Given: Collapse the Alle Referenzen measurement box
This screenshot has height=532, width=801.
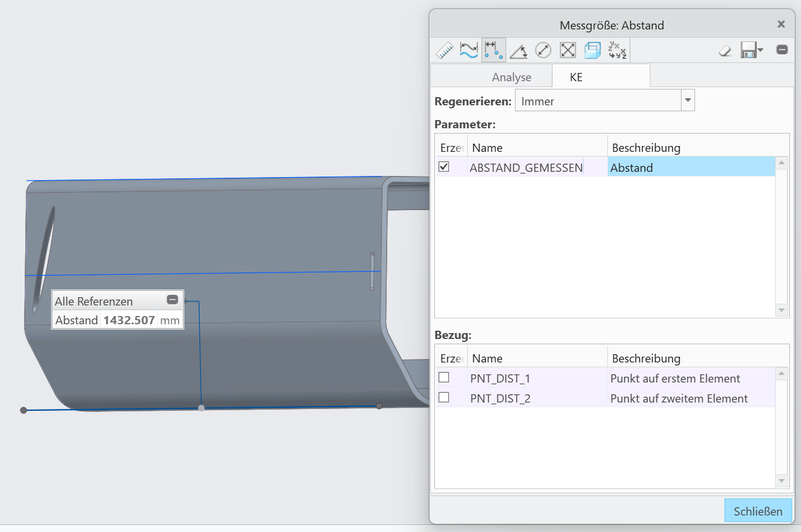Looking at the screenshot, I should [x=172, y=300].
